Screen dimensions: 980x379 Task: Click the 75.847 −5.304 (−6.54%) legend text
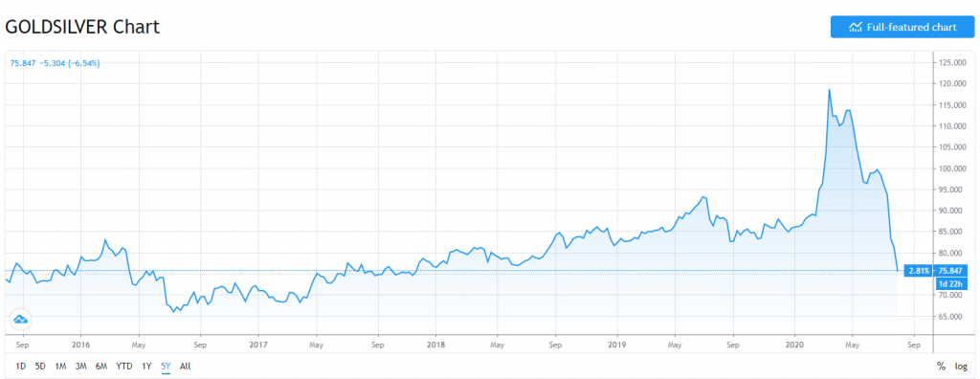point(55,62)
